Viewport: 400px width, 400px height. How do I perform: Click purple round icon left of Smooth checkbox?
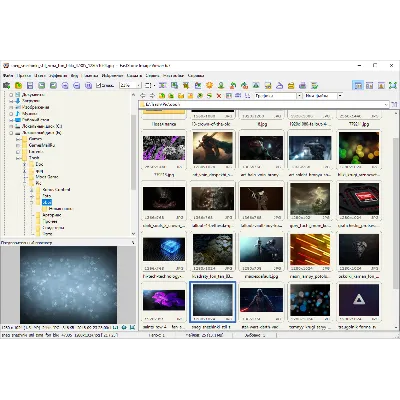(88, 86)
